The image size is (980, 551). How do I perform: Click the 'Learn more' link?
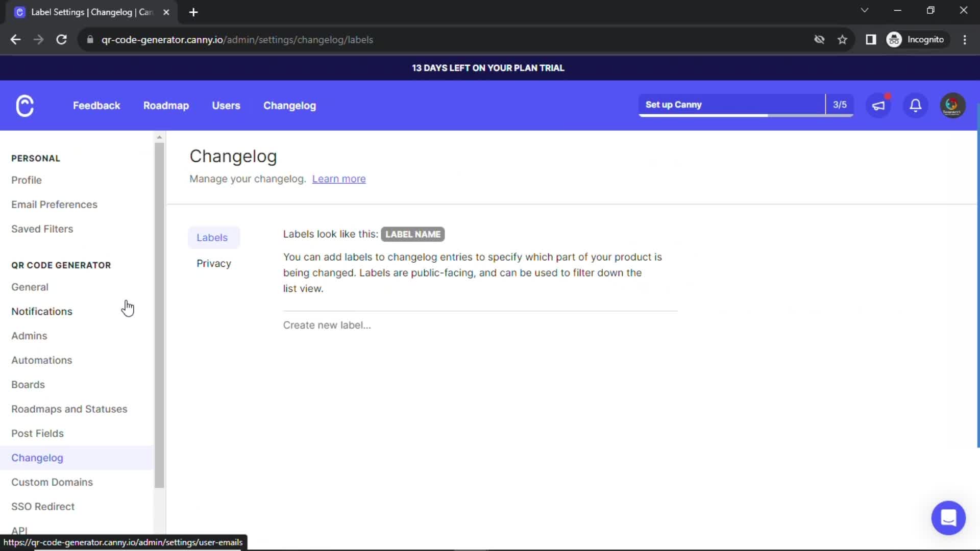(x=339, y=178)
